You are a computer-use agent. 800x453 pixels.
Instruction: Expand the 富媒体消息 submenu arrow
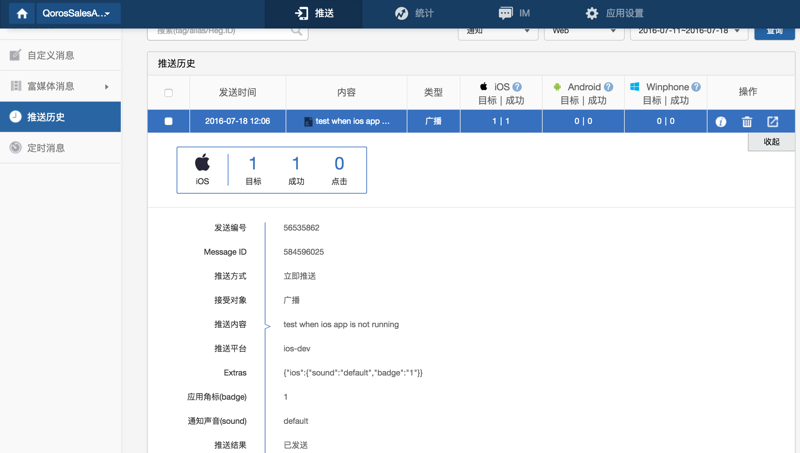point(107,87)
